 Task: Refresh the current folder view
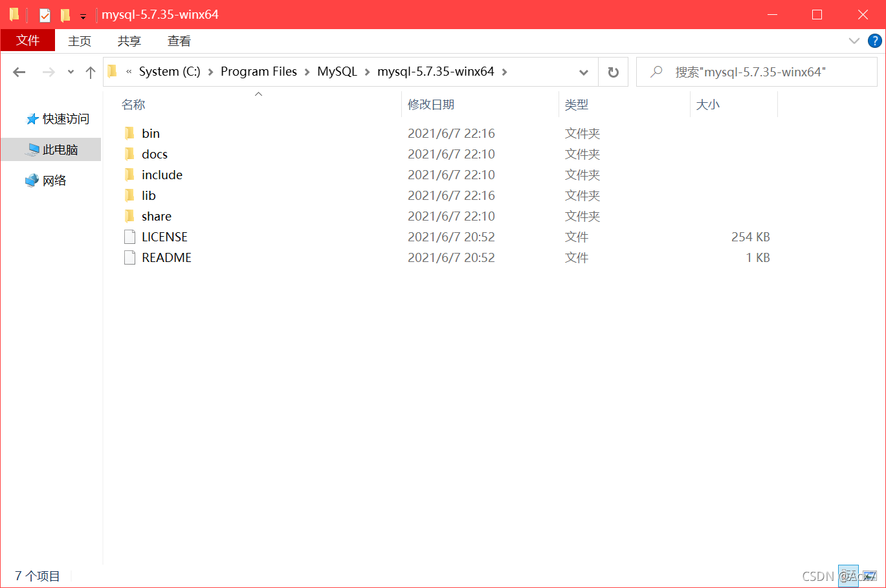click(614, 72)
